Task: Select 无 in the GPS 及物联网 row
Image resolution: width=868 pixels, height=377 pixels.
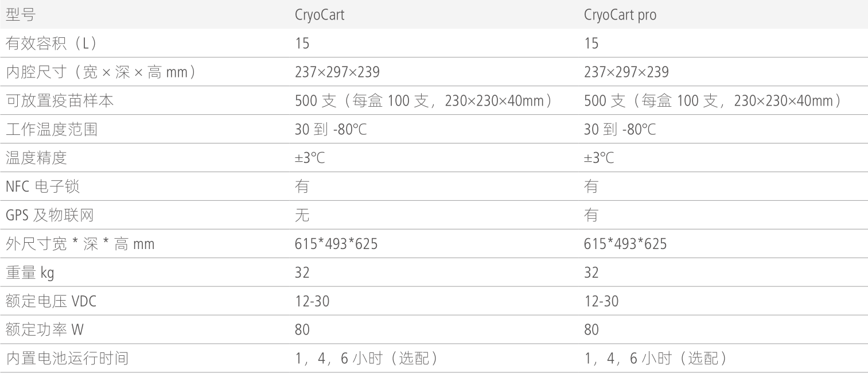Action: pos(302,215)
